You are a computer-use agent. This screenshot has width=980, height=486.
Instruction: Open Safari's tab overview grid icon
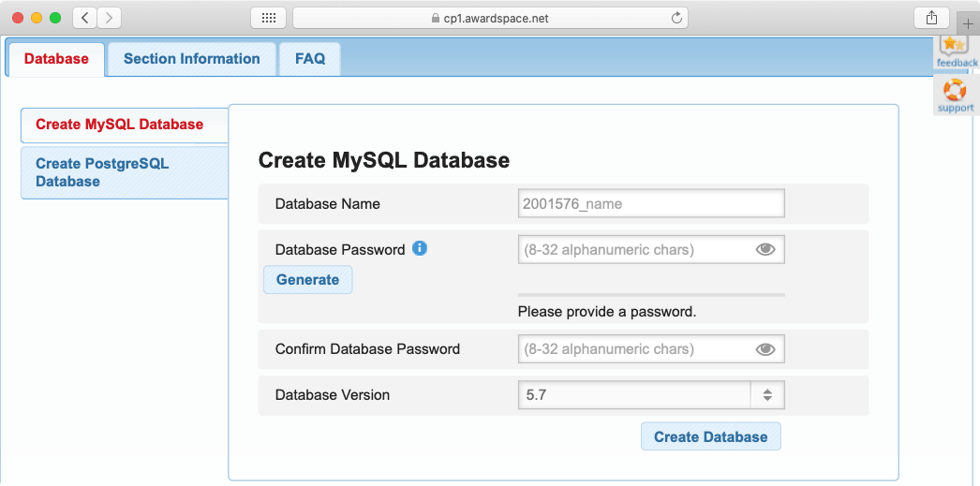(x=268, y=18)
